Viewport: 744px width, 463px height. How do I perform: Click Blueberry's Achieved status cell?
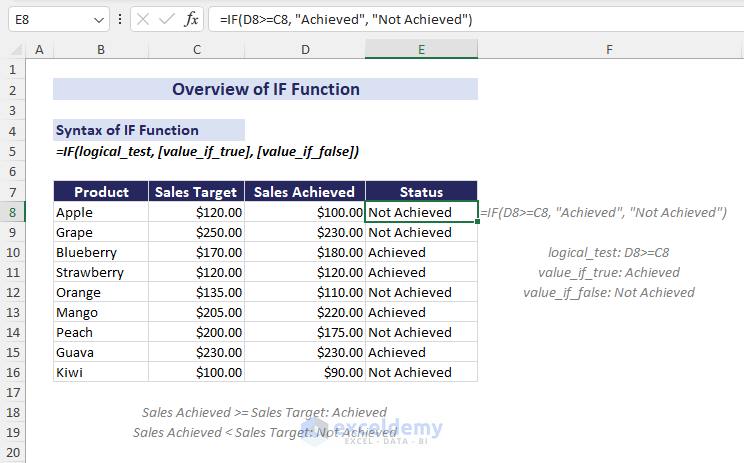tap(421, 252)
